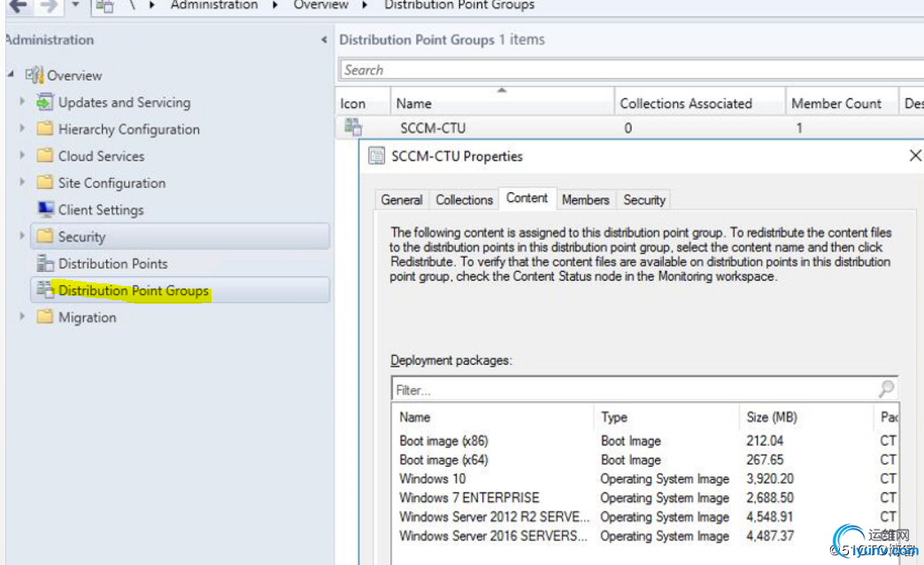Select Updates and Servicing tree item

click(124, 102)
